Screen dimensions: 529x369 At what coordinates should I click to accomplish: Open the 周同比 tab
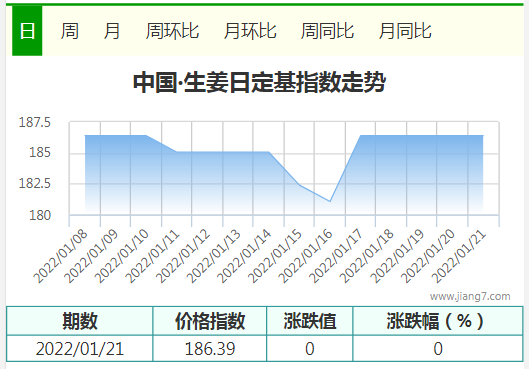pos(327,31)
